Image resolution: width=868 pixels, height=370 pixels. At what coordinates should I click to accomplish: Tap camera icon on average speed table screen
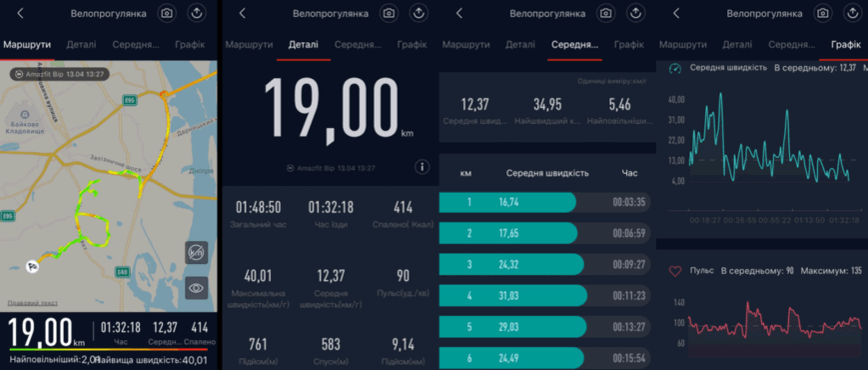(606, 13)
